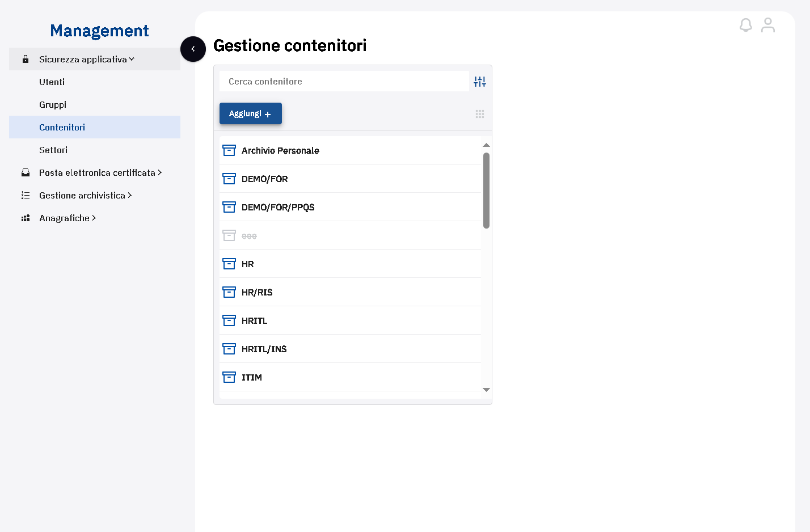The height and width of the screenshot is (532, 810).
Task: Click the archive icon of HRITL/INS
Action: pos(229,349)
